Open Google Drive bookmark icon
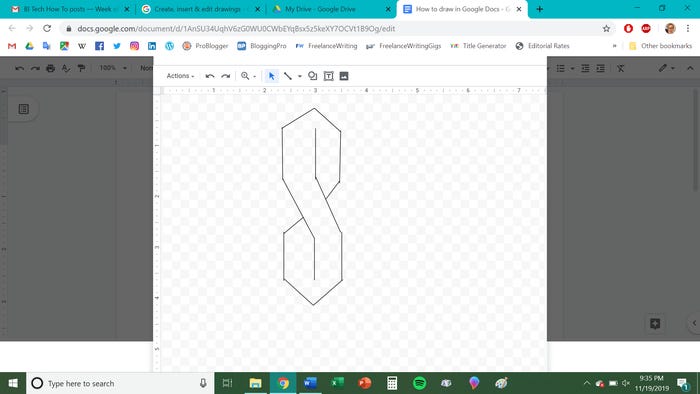700x394 pixels. point(29,46)
